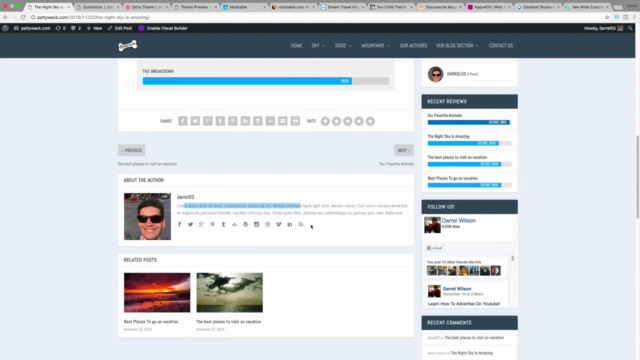The height and width of the screenshot is (360, 640).
Task: Open the comments bubble in admin bar
Action: point(76,28)
